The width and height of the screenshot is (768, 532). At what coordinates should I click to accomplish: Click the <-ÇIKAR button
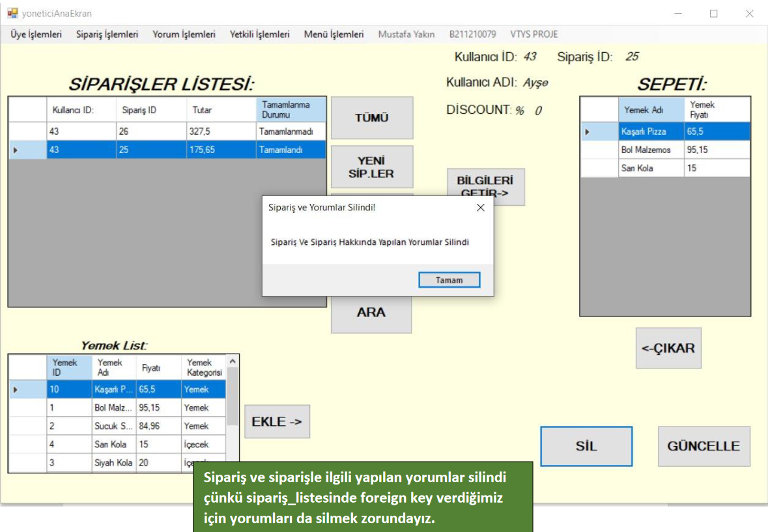[668, 348]
